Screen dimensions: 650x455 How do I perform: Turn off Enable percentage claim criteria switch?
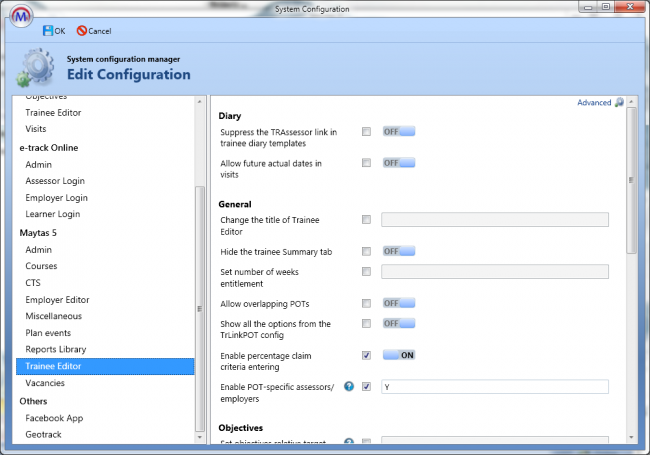coord(398,355)
